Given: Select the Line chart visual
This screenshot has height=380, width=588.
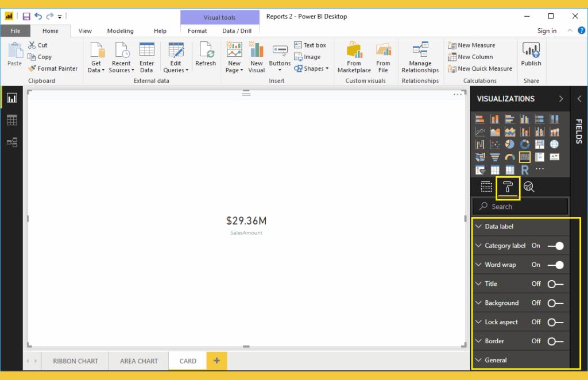Looking at the screenshot, I should [x=479, y=132].
